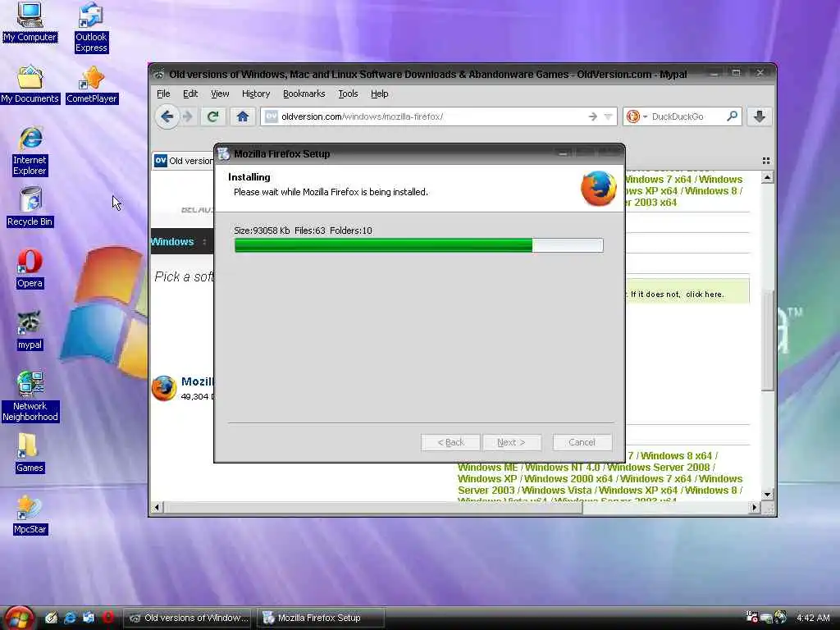Open the View menu
This screenshot has height=630, width=840.
coord(220,94)
